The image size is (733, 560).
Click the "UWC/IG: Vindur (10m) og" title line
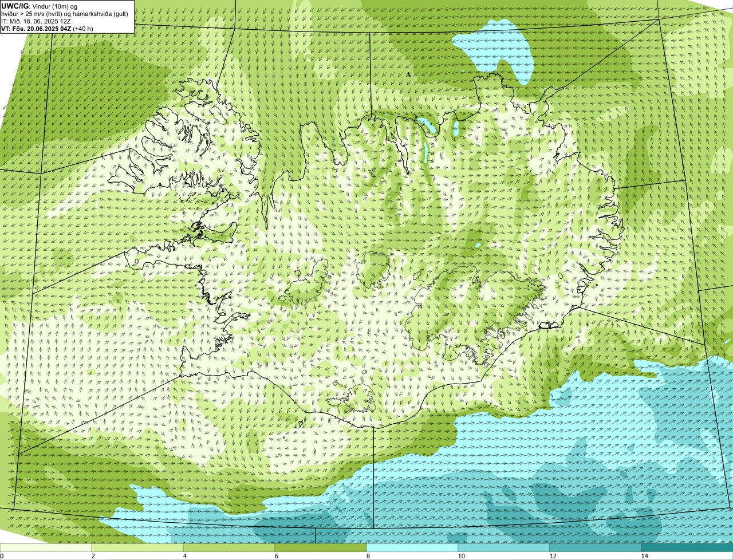click(x=39, y=6)
